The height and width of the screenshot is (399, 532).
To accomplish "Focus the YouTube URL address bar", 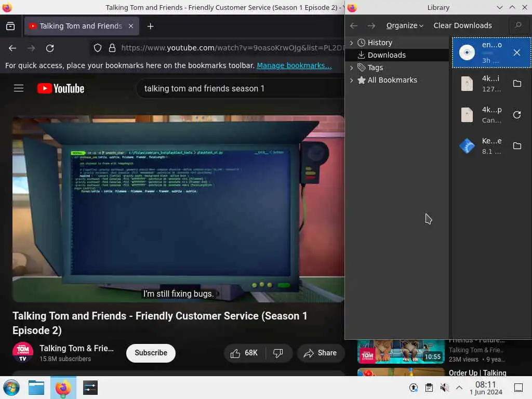I will pyautogui.click(x=232, y=48).
